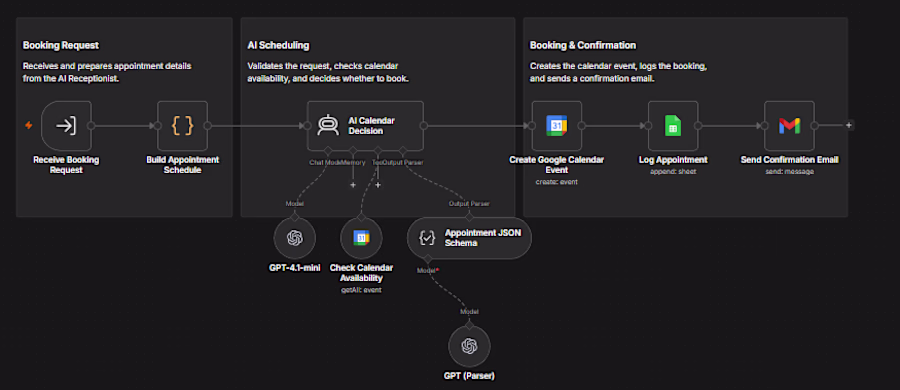Viewport: 900px width, 390px height.
Task: Click the 'send: message' subtitle
Action: pos(789,171)
